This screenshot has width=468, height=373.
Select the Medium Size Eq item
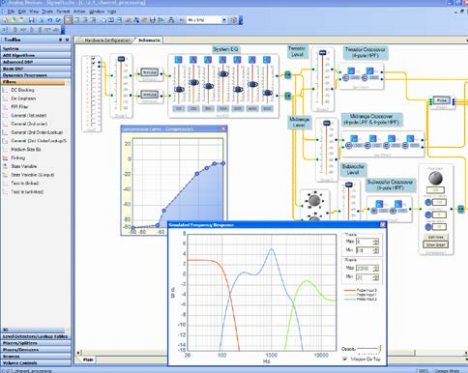pyautogui.click(x=26, y=149)
